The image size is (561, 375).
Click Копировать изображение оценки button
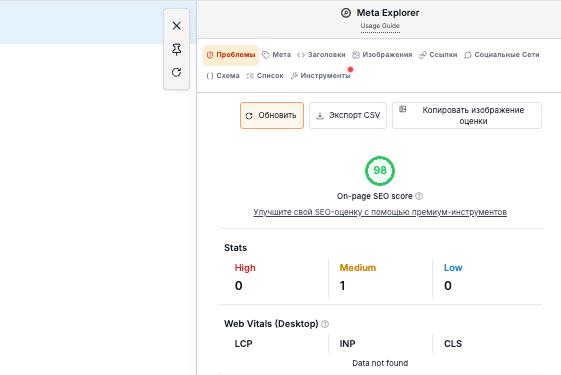(467, 116)
